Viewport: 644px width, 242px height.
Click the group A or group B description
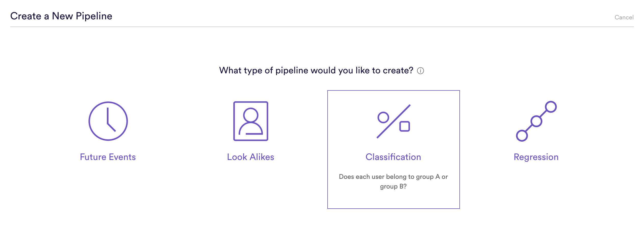393,181
